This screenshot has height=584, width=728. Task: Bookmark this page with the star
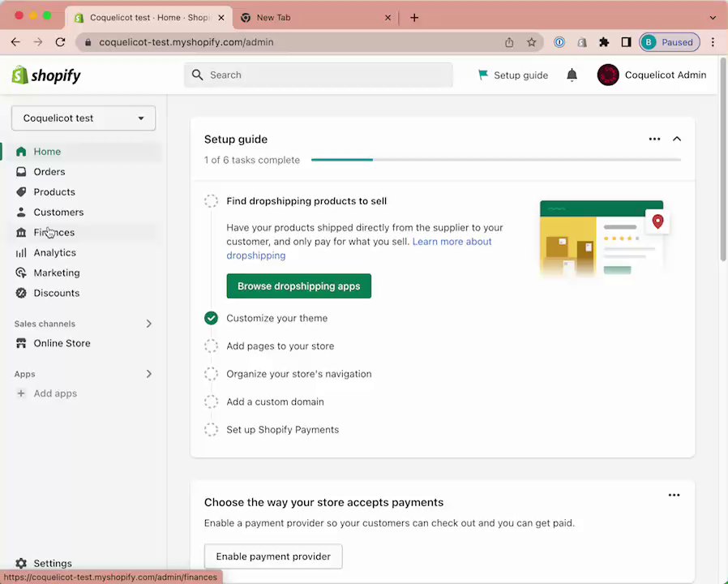click(x=532, y=42)
